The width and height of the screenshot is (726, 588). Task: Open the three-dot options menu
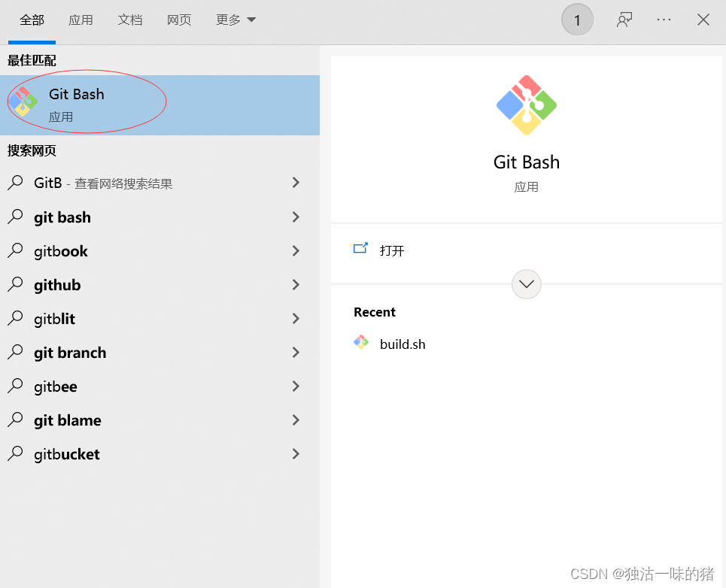pyautogui.click(x=664, y=20)
